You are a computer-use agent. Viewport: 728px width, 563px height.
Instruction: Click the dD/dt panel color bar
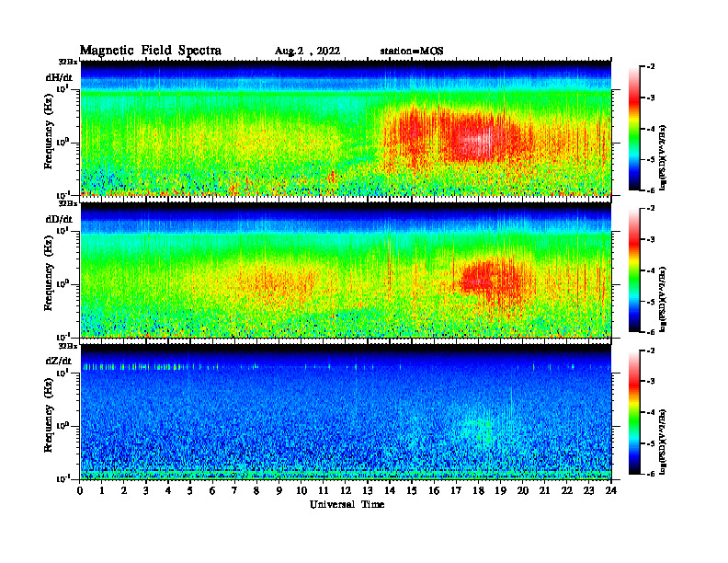[x=634, y=270]
